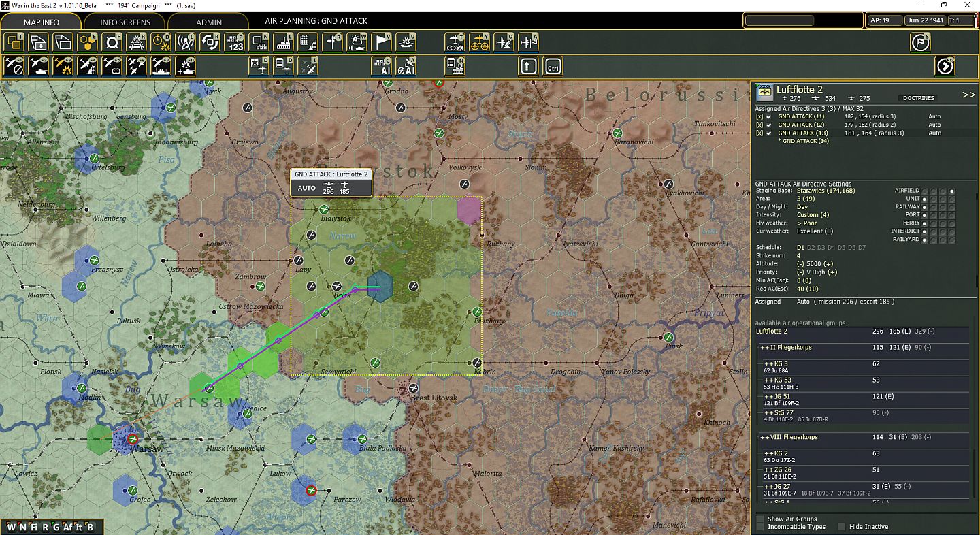
Task: Click the map toggle letter W button
Action: pos(12,527)
